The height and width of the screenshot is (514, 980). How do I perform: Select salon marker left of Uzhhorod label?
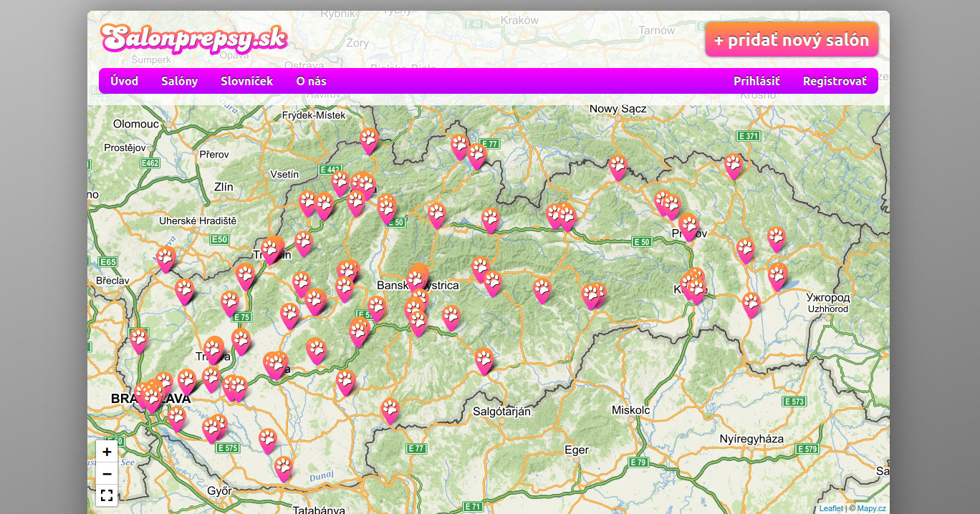pos(751,304)
